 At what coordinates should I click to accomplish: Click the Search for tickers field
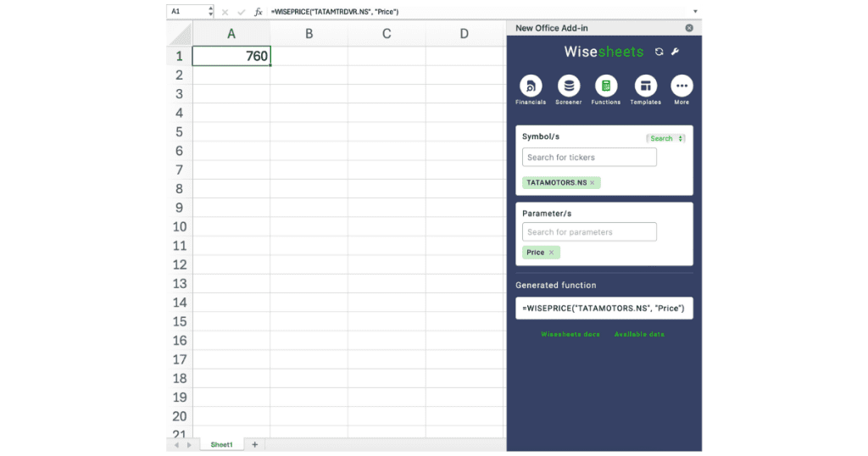[589, 158]
